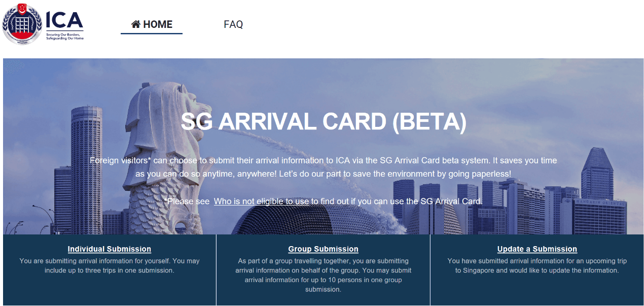Click the blue underline beneath HOME

(152, 33)
